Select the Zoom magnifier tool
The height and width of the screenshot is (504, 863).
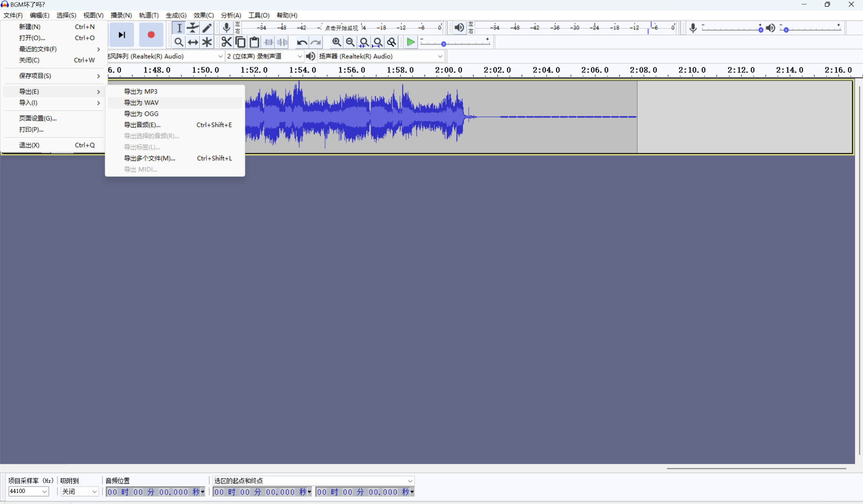pos(179,42)
